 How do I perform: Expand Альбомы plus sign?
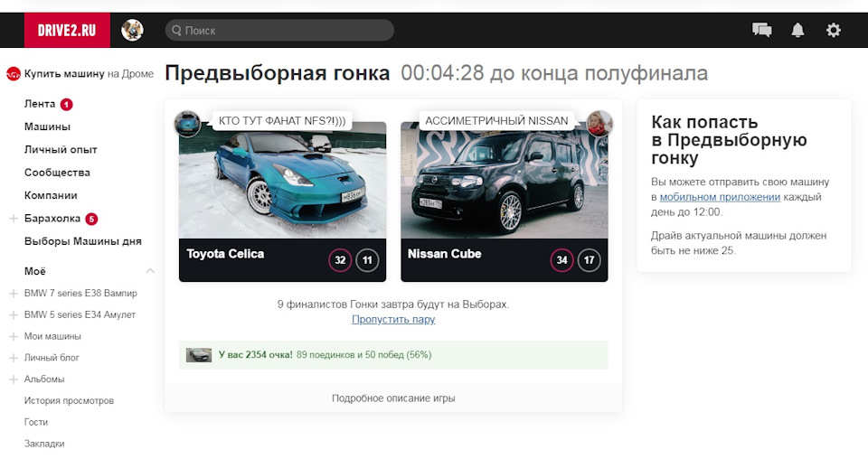(14, 379)
